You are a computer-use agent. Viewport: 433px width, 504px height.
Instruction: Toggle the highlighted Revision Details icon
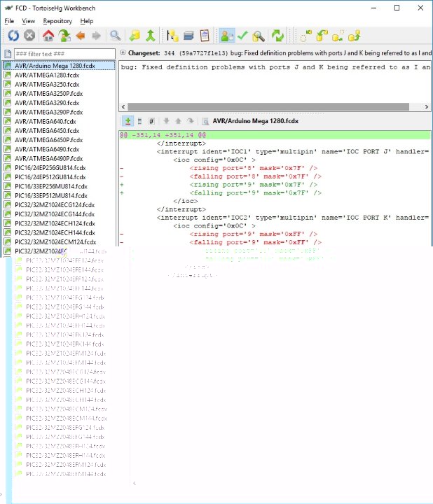click(x=227, y=36)
